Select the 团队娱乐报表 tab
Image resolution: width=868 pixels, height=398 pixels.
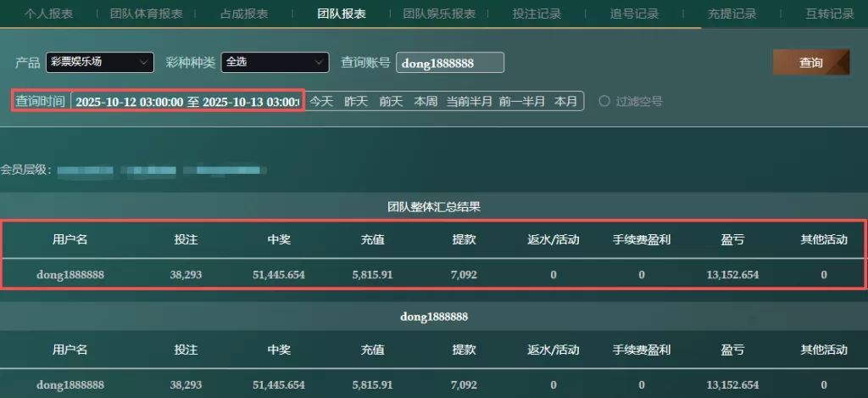coord(439,14)
